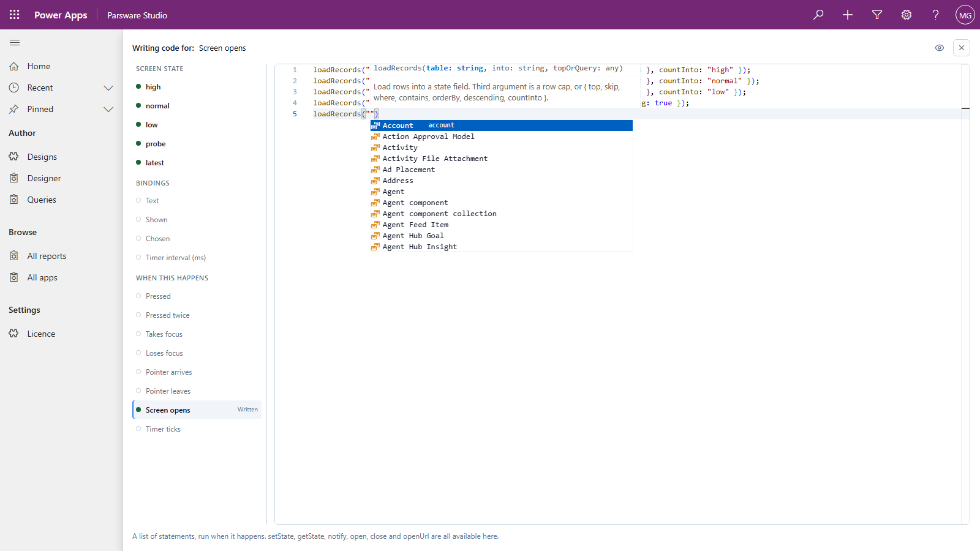This screenshot has height=551, width=980.
Task: Open Queries in the sidebar
Action: tap(61, 200)
